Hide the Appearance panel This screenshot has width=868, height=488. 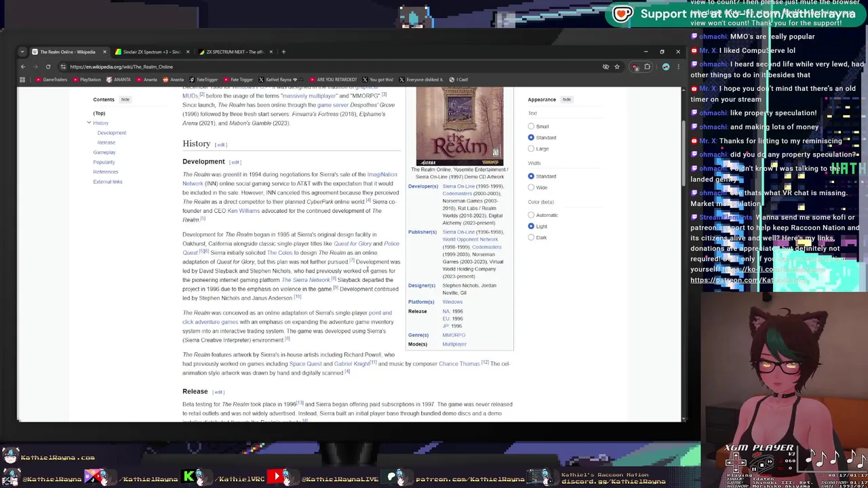coord(566,100)
